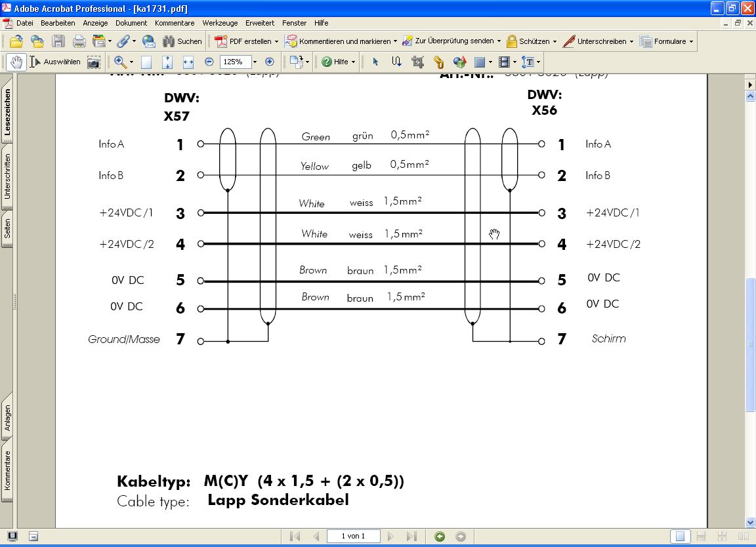Viewport: 756px width, 547px height.
Task: Toggle full screen view monitor icon
Action: pos(12,537)
